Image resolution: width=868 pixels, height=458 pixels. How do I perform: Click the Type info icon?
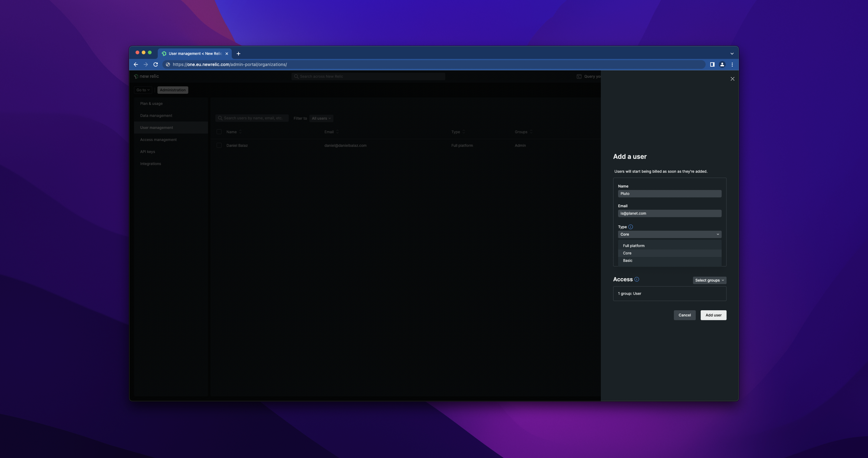[x=630, y=227]
